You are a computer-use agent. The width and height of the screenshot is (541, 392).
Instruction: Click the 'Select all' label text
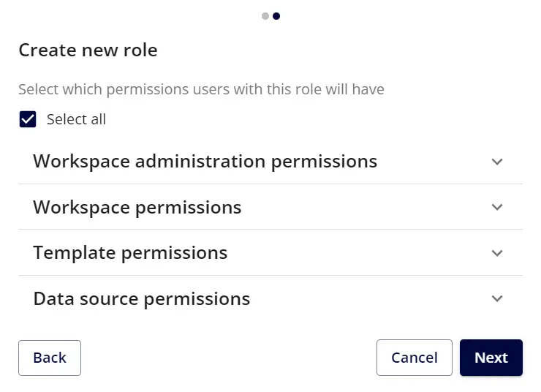pyautogui.click(x=76, y=119)
